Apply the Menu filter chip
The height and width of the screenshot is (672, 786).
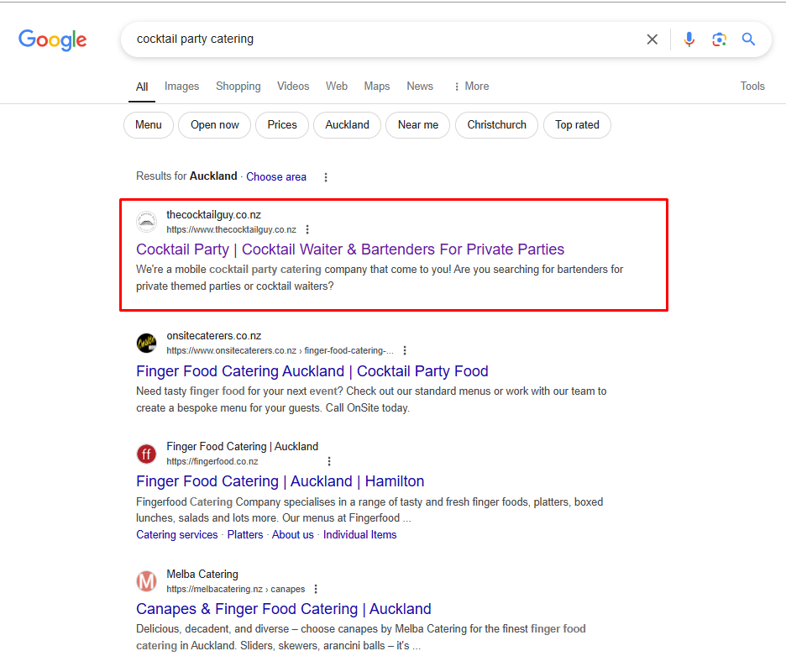(x=149, y=125)
